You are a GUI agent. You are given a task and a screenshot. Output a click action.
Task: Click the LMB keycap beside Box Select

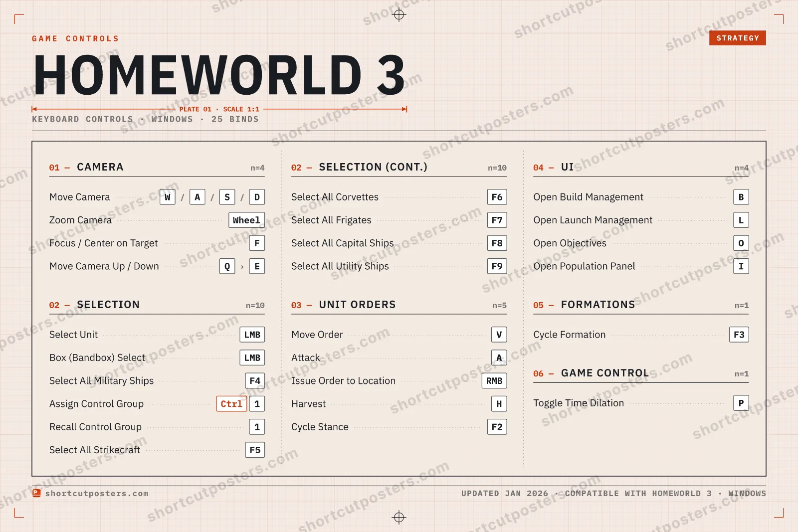[252, 357]
